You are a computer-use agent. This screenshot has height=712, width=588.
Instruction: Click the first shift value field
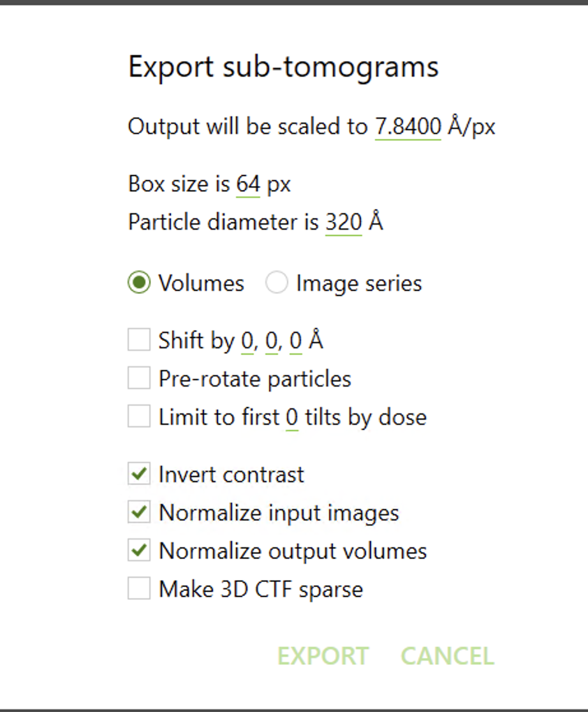[247, 341]
